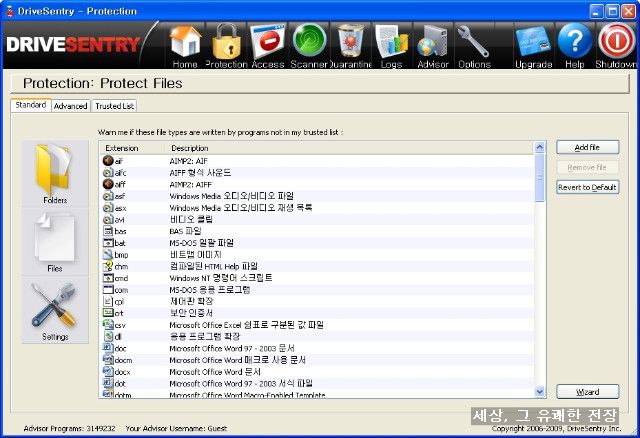Click the Add file button
The image size is (640, 438).
[587, 147]
